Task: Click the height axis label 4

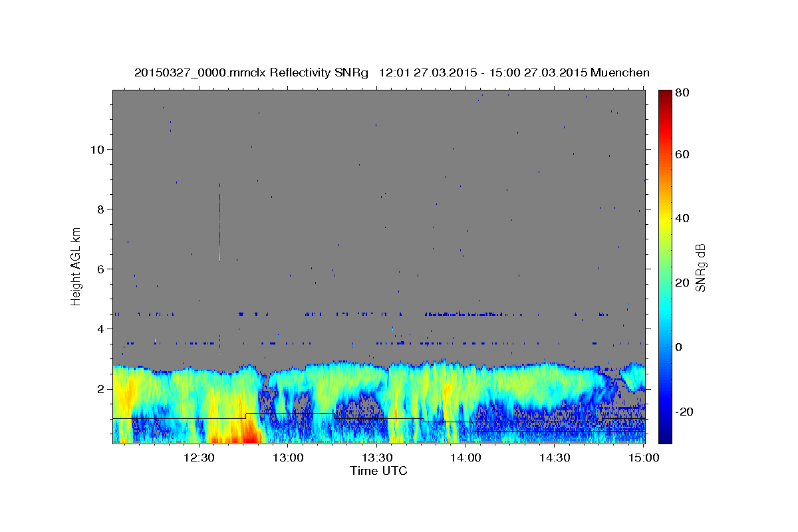Action: pos(101,329)
